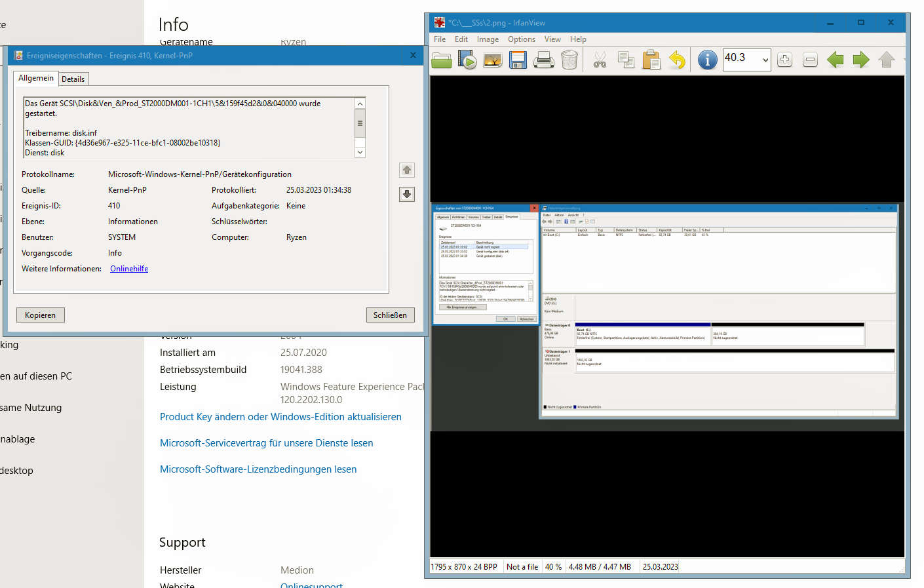Open the Onlinehilfe link
924x588 pixels.
(129, 269)
